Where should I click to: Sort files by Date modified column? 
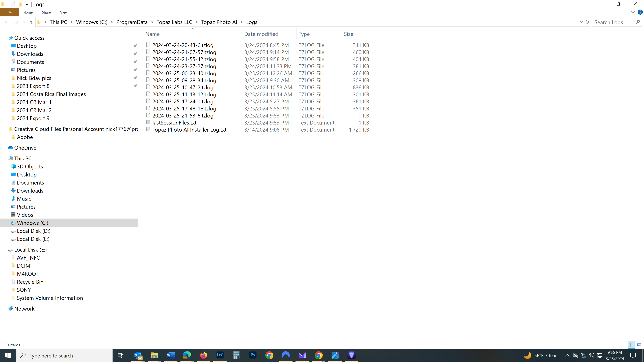pyautogui.click(x=261, y=34)
